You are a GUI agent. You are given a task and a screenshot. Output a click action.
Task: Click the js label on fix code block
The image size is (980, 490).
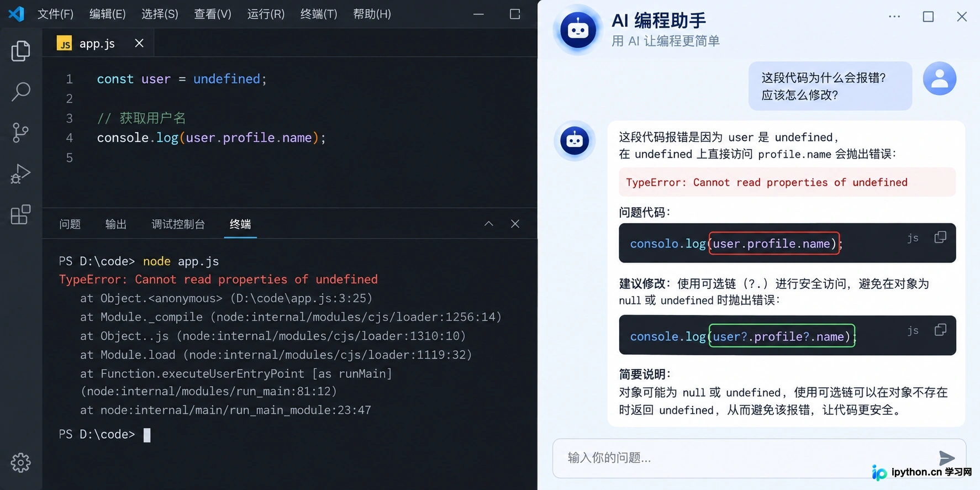click(x=913, y=330)
